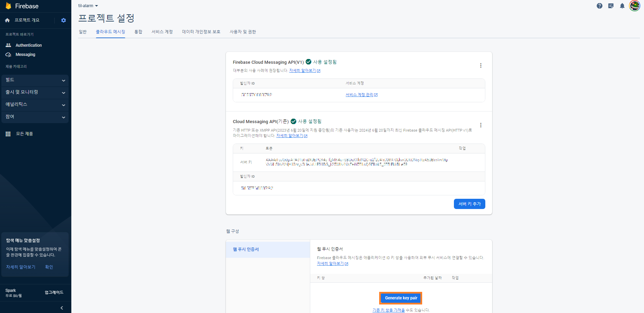
Task: Click the 기존 키 쌍을 가져올 link
Action: coord(389,310)
